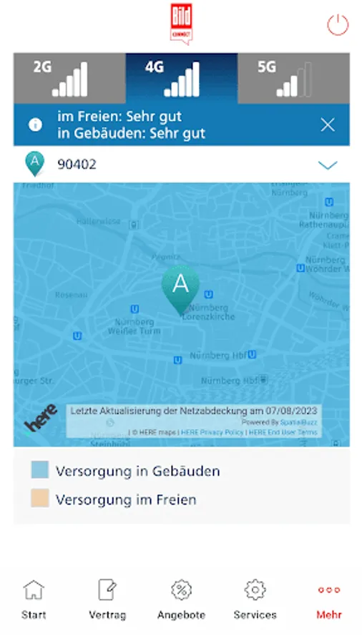Click the info icon in coverage banner
Image resolution: width=362 pixels, height=644 pixels.
pyautogui.click(x=35, y=125)
